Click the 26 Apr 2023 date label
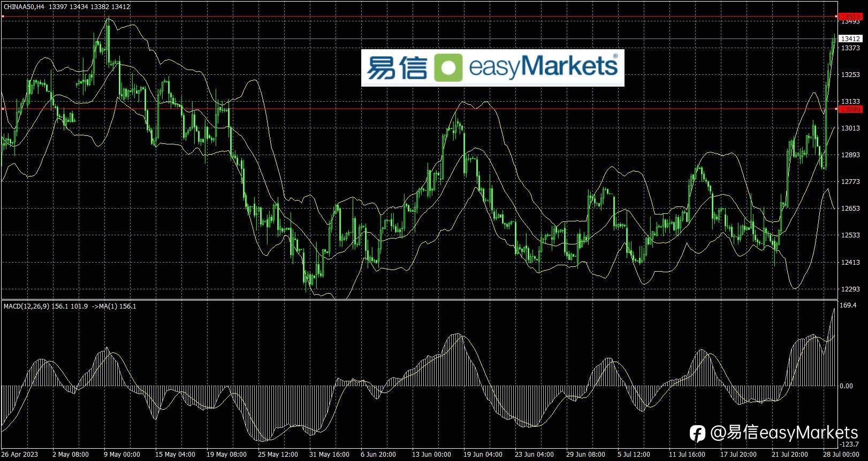Viewport: 868px width, 461px height. coord(20,455)
